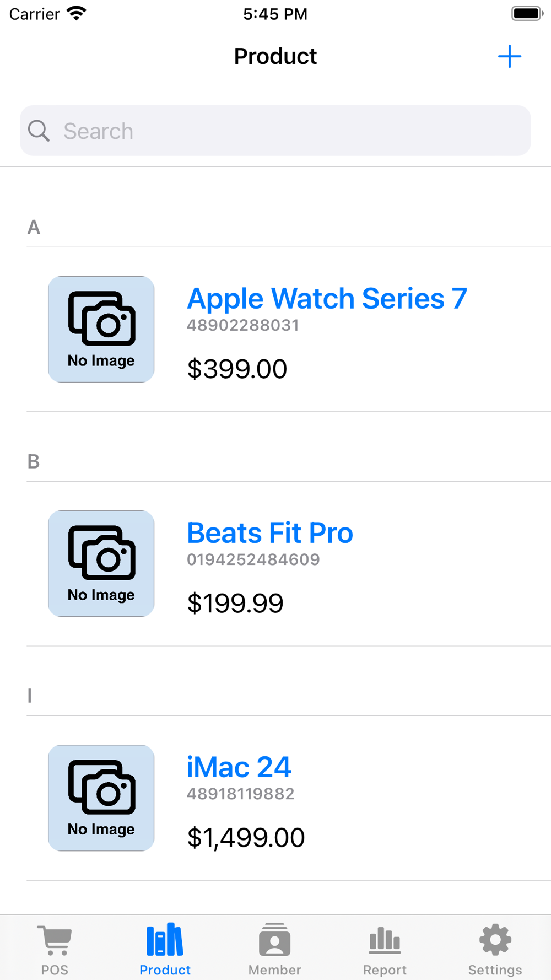Tap Apple Watch Series 7 camera placeholder
The width and height of the screenshot is (551, 980).
101,329
